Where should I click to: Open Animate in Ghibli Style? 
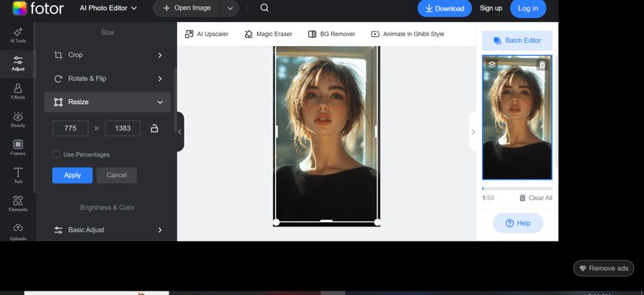[x=407, y=34]
